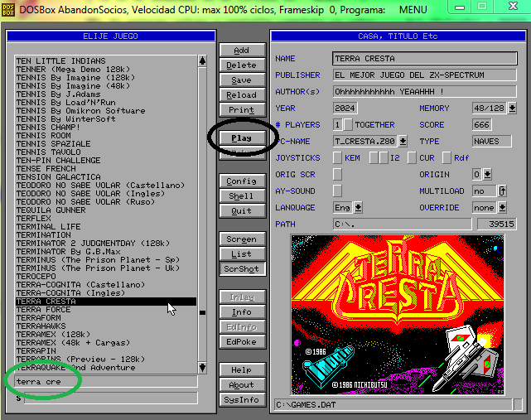
Task: Click the Reload button
Action: point(242,94)
